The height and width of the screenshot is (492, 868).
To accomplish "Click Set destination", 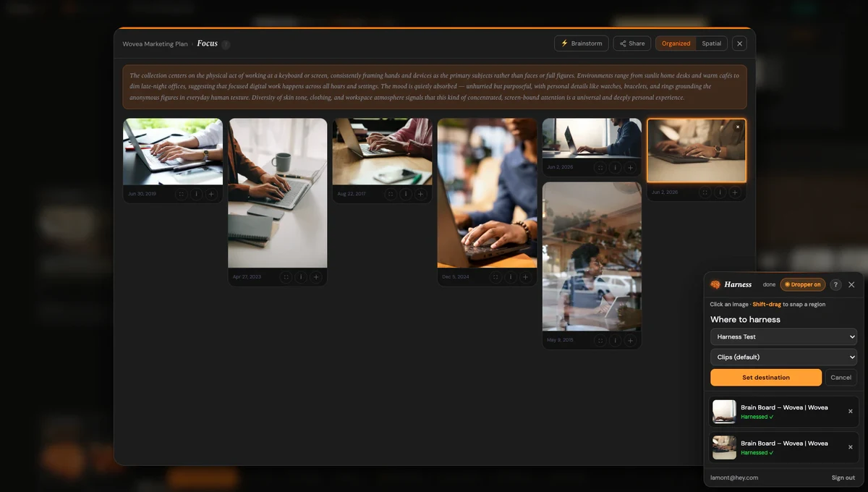I will coord(766,377).
